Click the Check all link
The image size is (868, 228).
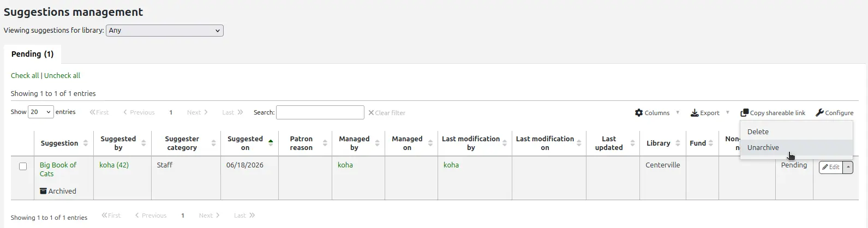[25, 76]
